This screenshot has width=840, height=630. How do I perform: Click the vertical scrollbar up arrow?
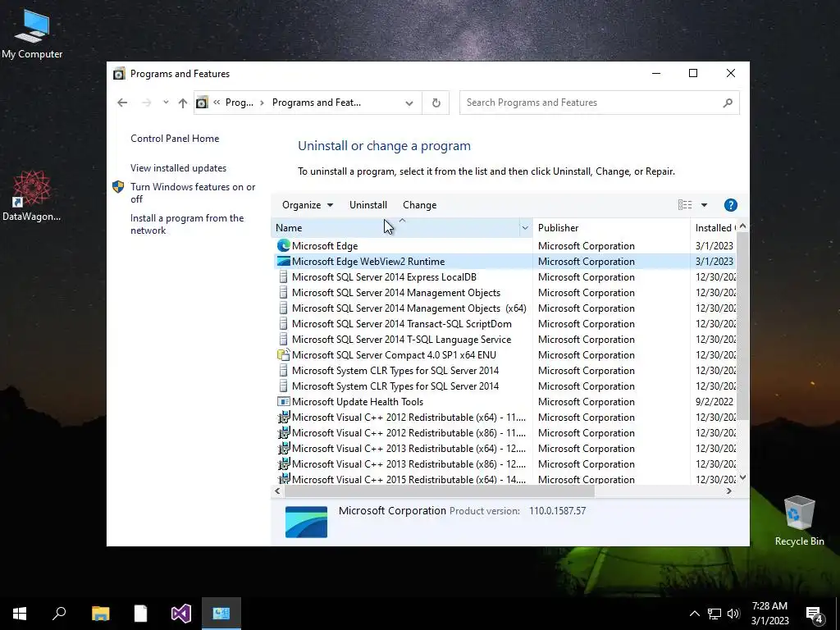(742, 226)
